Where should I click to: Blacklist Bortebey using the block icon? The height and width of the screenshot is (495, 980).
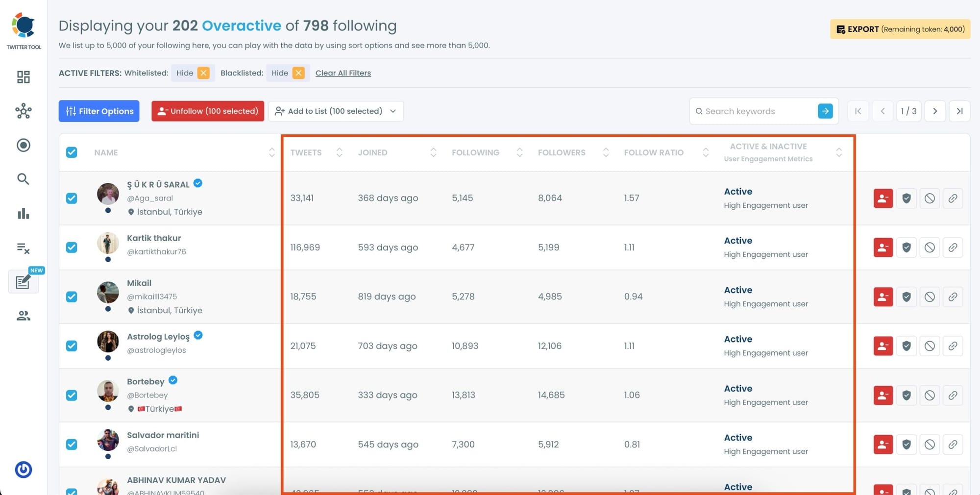[x=930, y=395]
